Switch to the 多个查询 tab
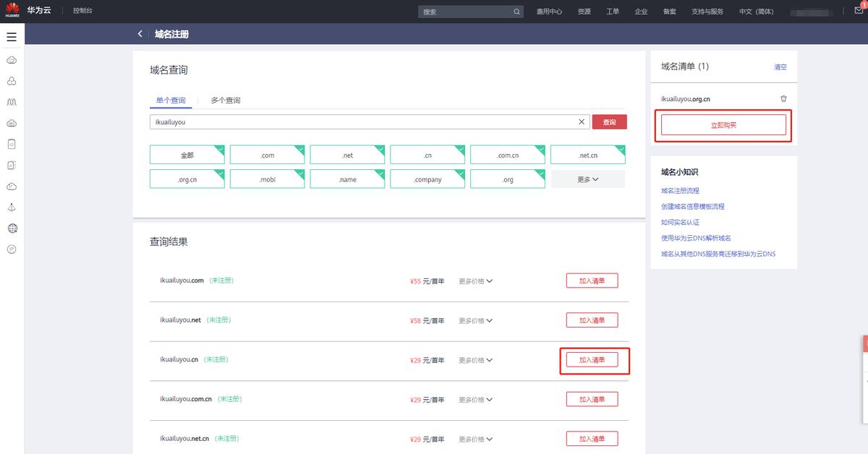 [226, 100]
